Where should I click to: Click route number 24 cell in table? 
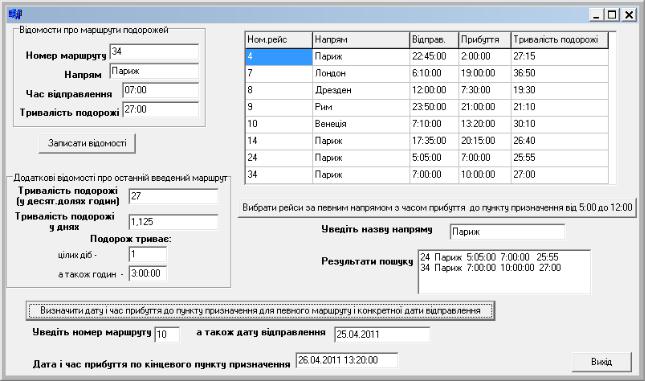[278, 158]
